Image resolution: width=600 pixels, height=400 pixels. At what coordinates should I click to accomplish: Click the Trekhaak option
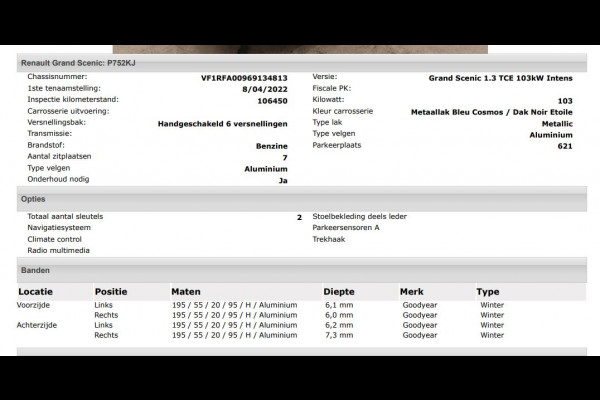click(x=329, y=240)
